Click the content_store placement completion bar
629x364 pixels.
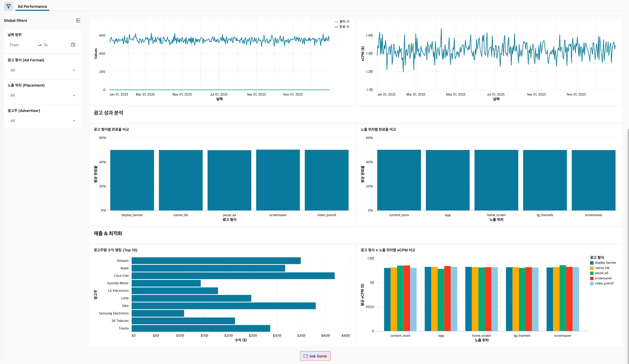tap(399, 180)
